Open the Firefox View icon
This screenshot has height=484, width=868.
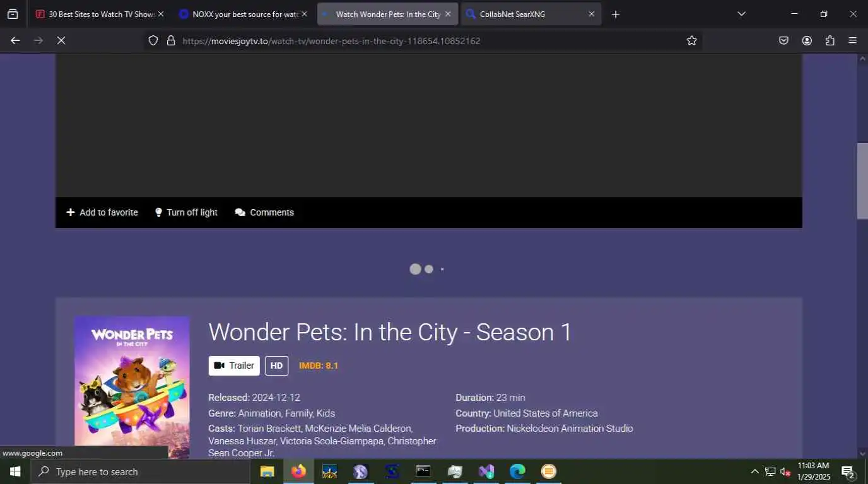[13, 14]
